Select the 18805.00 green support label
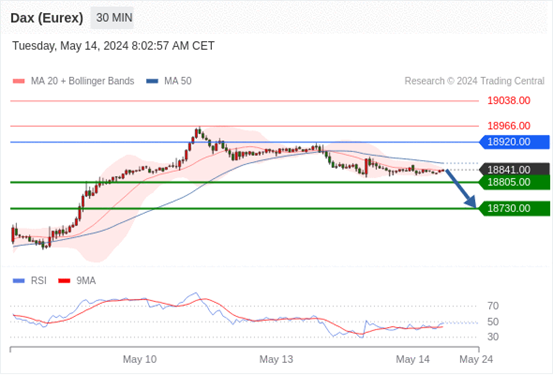The height and width of the screenshot is (375, 553). pos(515,182)
